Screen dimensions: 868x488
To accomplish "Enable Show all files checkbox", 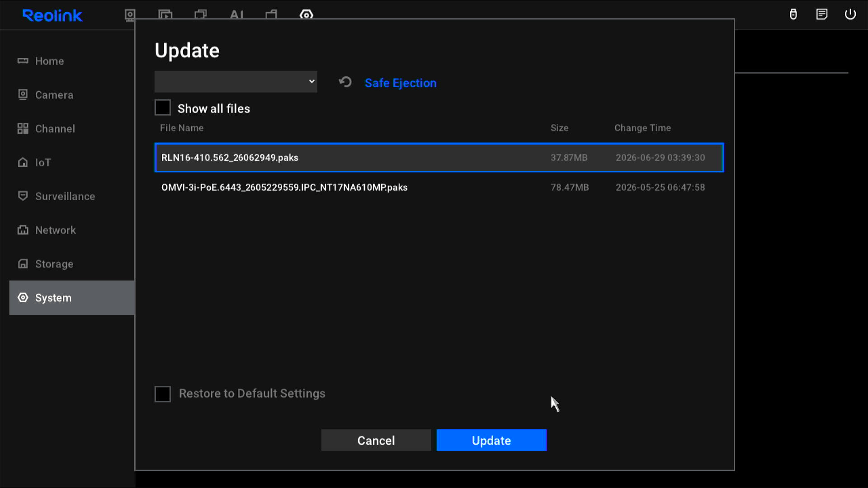I will point(163,108).
